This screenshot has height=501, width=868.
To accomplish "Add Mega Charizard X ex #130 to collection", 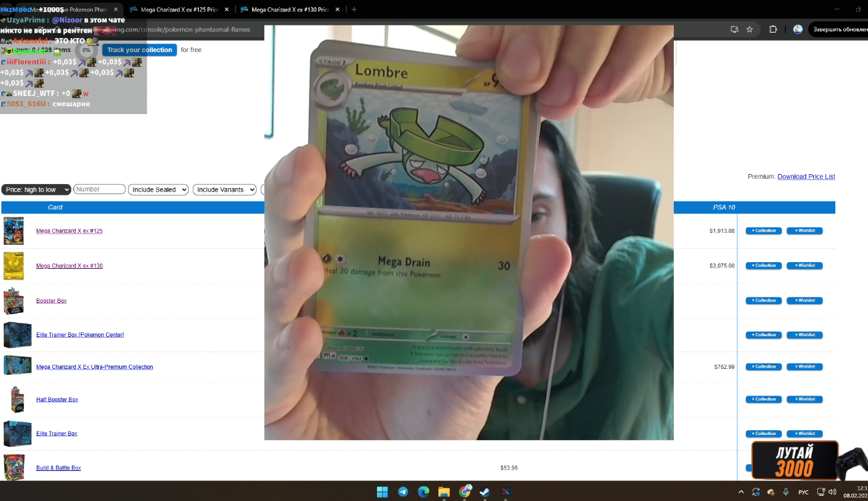I will [x=764, y=266].
